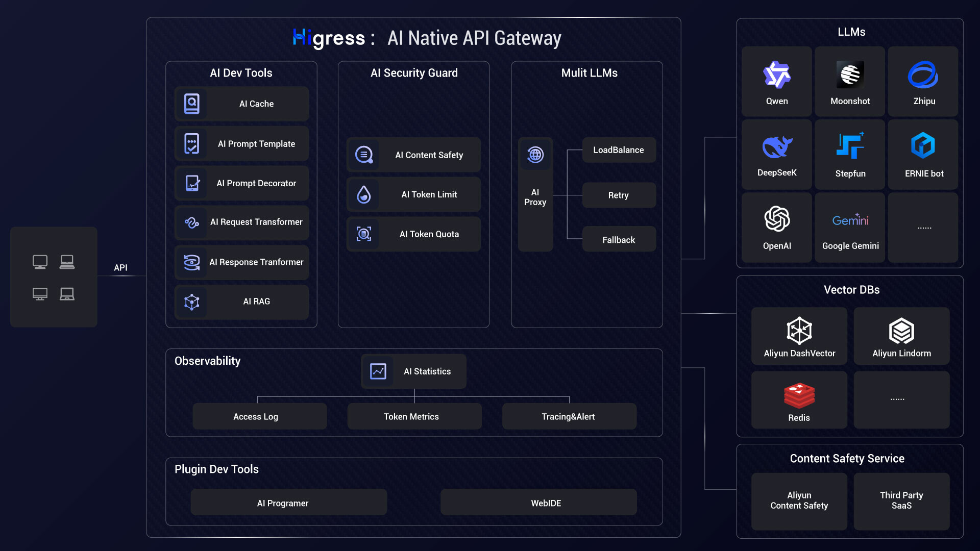This screenshot has width=980, height=551.
Task: Click the AI Content Safety icon
Action: point(364,155)
